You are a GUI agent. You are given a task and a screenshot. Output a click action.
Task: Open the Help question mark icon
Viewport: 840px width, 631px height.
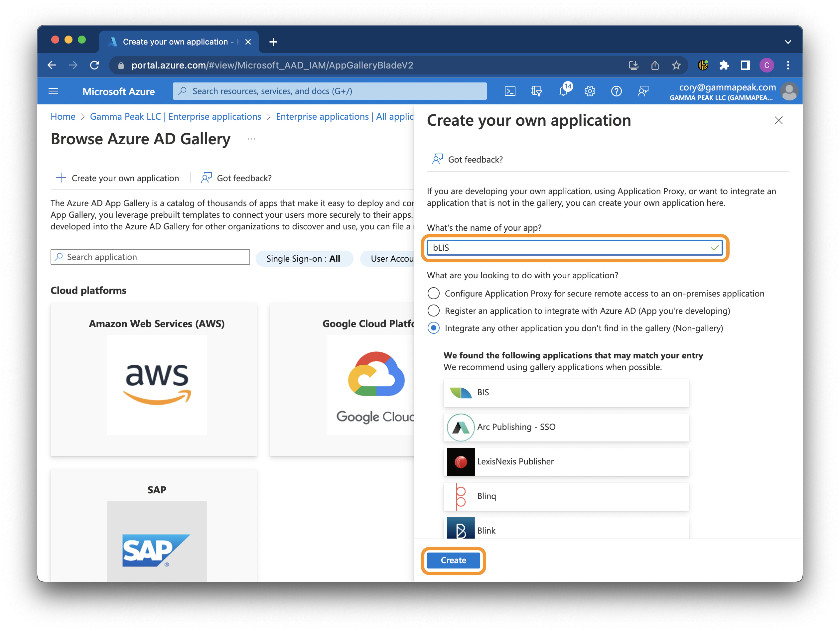(616, 91)
